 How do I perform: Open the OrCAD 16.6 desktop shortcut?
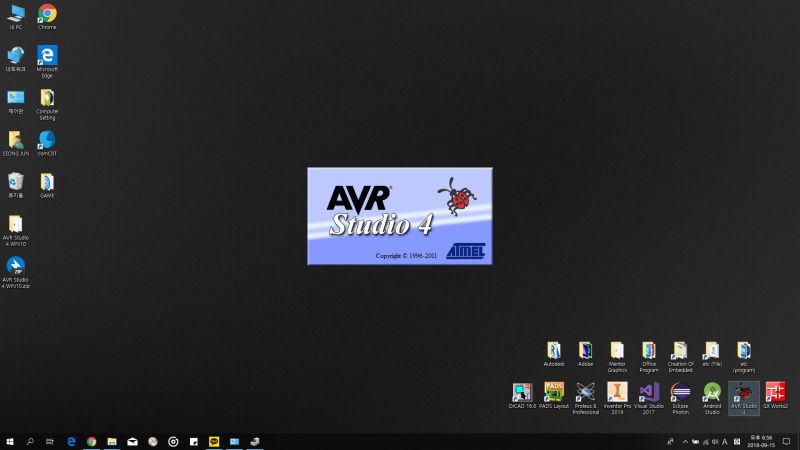click(x=522, y=396)
